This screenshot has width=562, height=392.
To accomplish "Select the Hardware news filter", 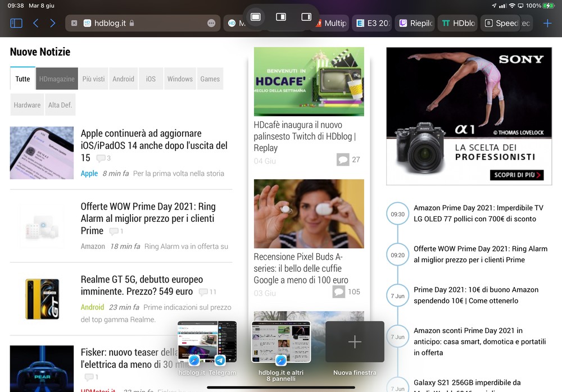I will 27,104.
